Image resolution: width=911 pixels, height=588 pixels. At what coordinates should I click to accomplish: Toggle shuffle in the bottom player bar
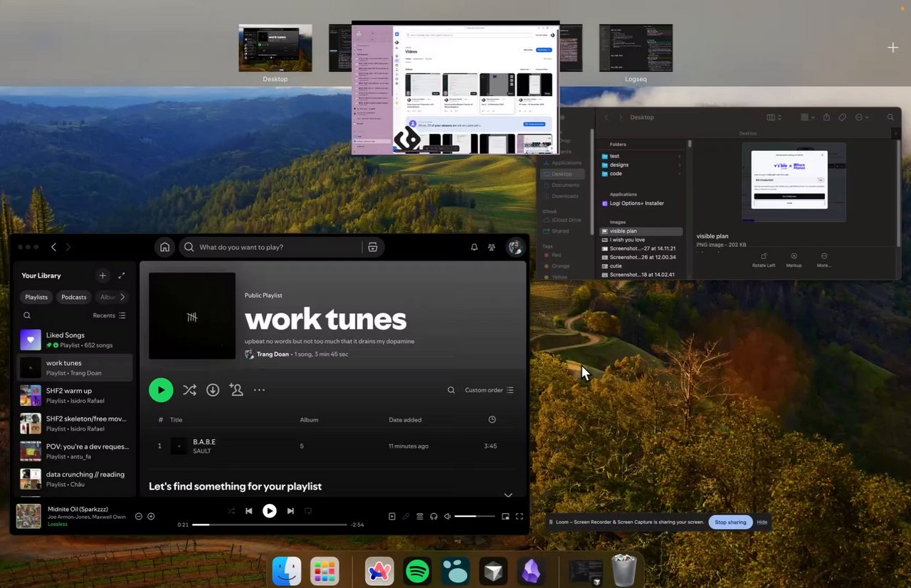click(231, 511)
